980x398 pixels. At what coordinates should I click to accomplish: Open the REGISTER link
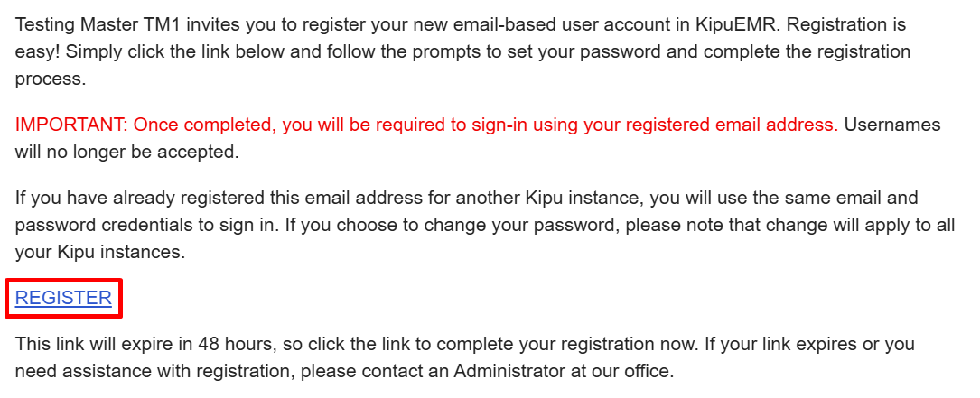(x=63, y=298)
